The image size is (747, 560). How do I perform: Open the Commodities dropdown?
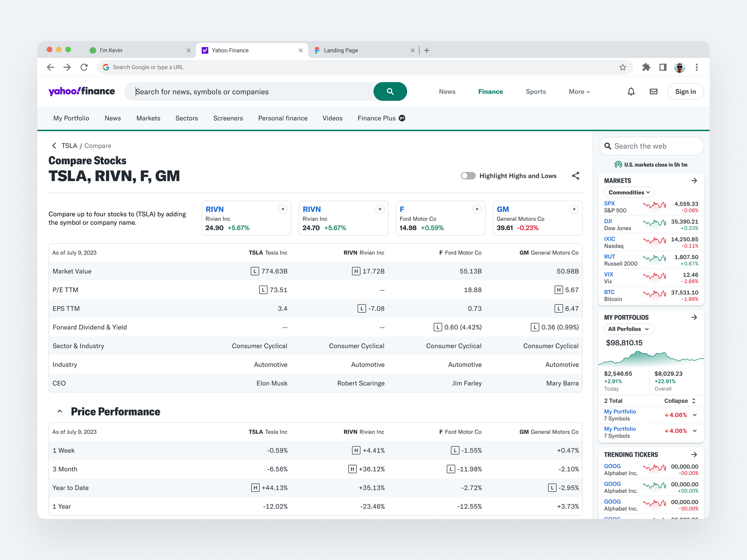pos(629,192)
